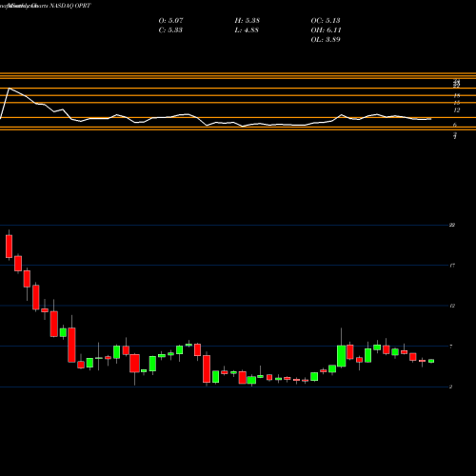Click the 15 label on upper line chart axis

tap(457, 103)
